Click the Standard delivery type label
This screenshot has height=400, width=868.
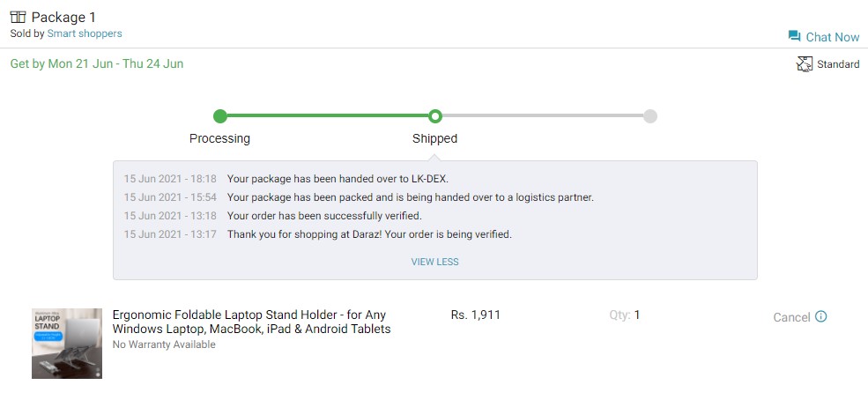tap(838, 64)
